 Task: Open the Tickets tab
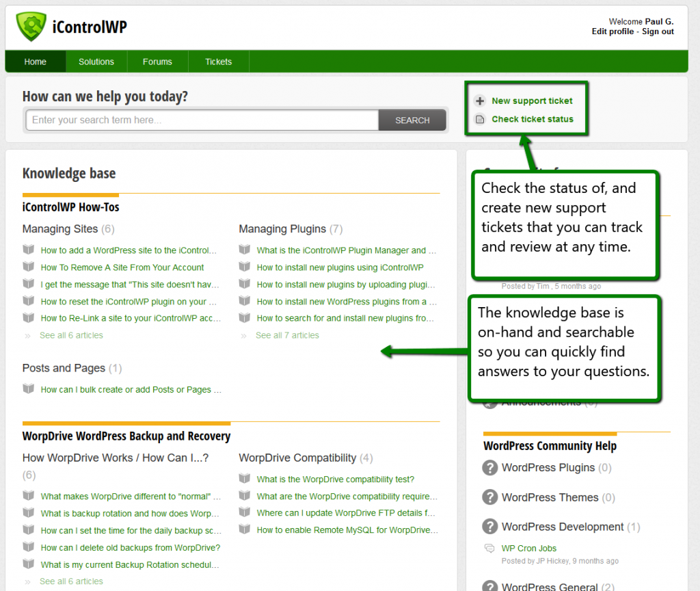[218, 61]
